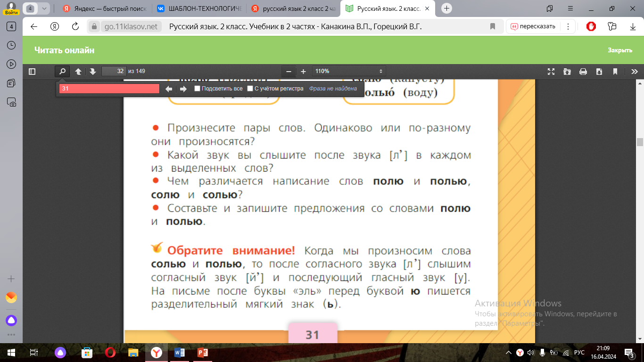Open screenshot tool in left sidebar

pyautogui.click(x=12, y=102)
